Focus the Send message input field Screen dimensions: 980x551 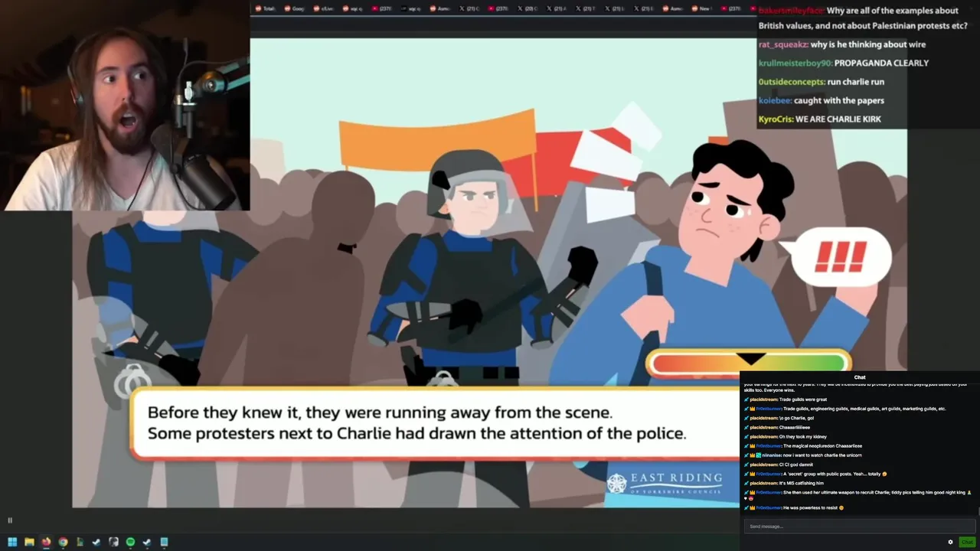click(859, 527)
